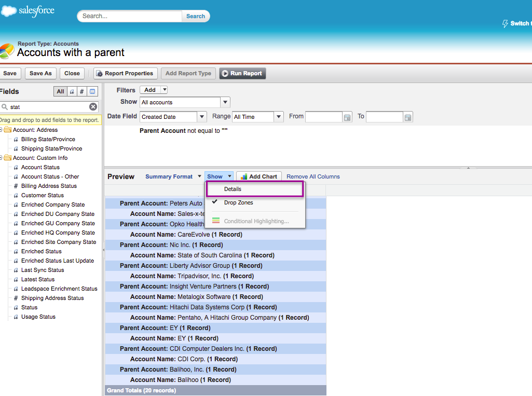Toggle the Drop Zones checkmark option
The width and height of the screenshot is (532, 396).
click(214, 201)
